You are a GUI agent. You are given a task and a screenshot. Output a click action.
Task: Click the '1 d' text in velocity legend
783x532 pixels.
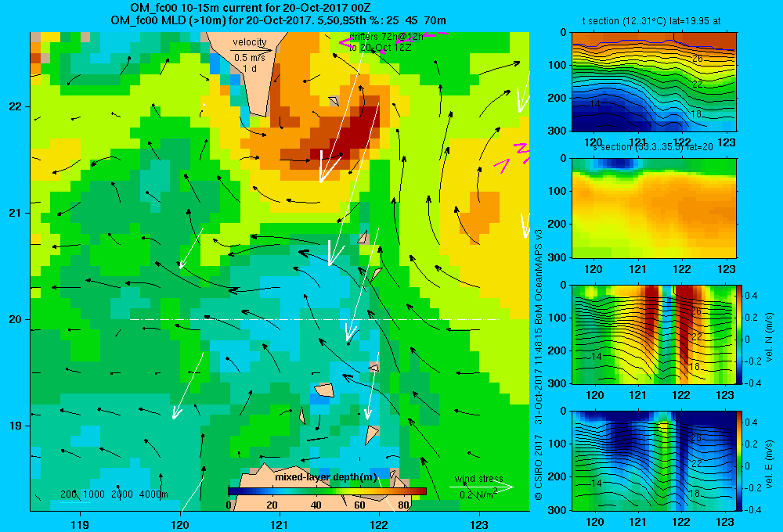250,68
